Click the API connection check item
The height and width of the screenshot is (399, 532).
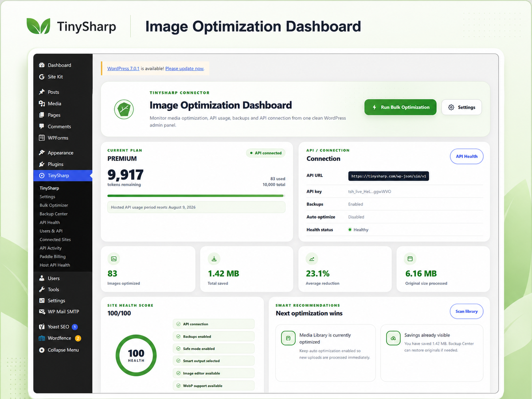click(x=214, y=324)
